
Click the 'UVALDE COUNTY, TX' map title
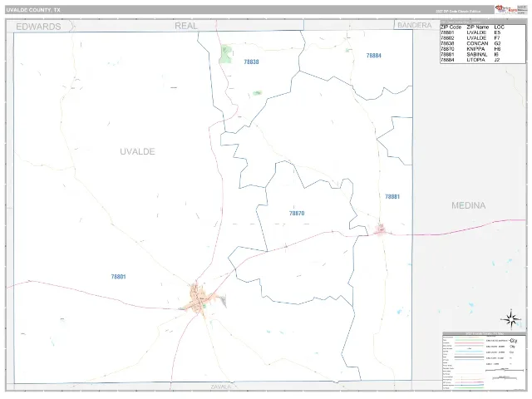(x=33, y=10)
